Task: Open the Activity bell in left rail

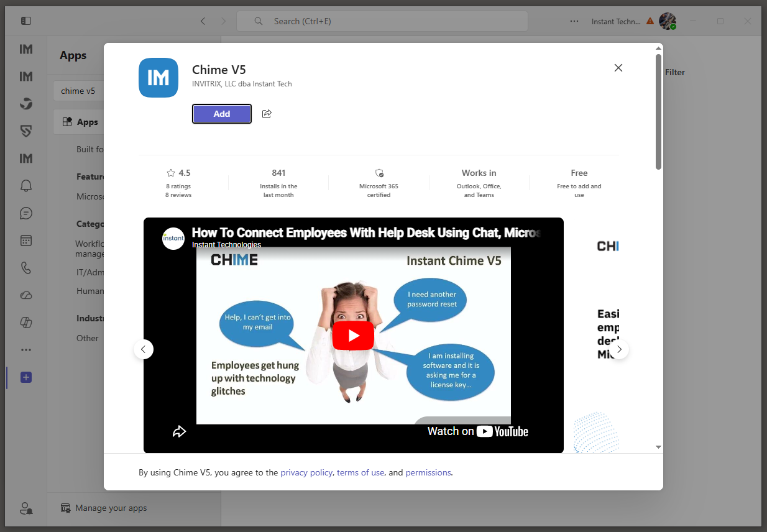Action: [x=26, y=186]
